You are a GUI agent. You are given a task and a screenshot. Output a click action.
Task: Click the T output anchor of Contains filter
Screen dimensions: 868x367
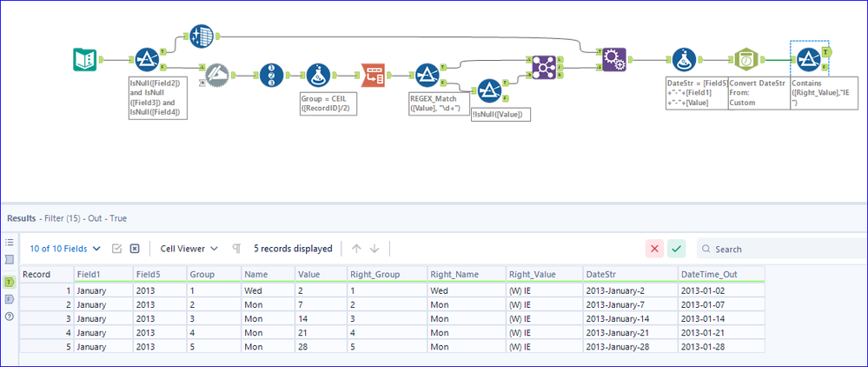click(x=826, y=51)
